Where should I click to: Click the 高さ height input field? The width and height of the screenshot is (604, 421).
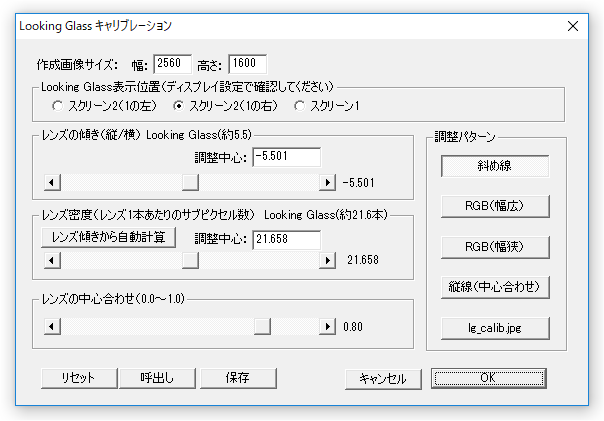(247, 64)
